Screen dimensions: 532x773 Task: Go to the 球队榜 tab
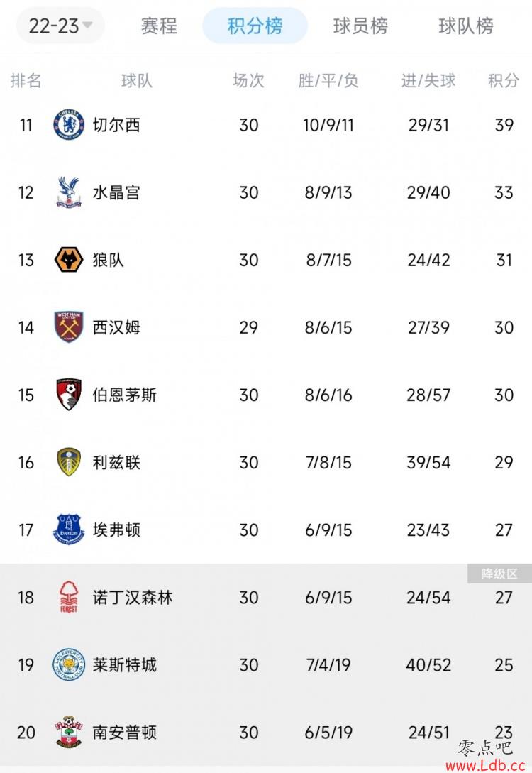point(465,26)
